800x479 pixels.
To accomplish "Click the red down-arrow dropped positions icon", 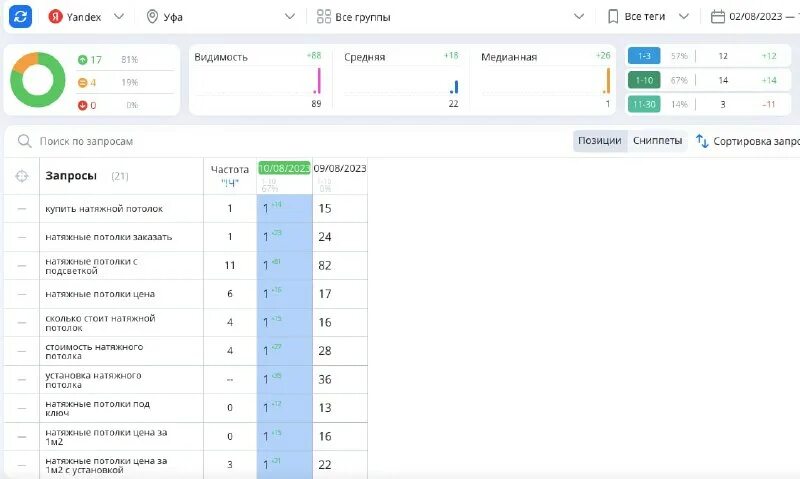I will coord(83,105).
